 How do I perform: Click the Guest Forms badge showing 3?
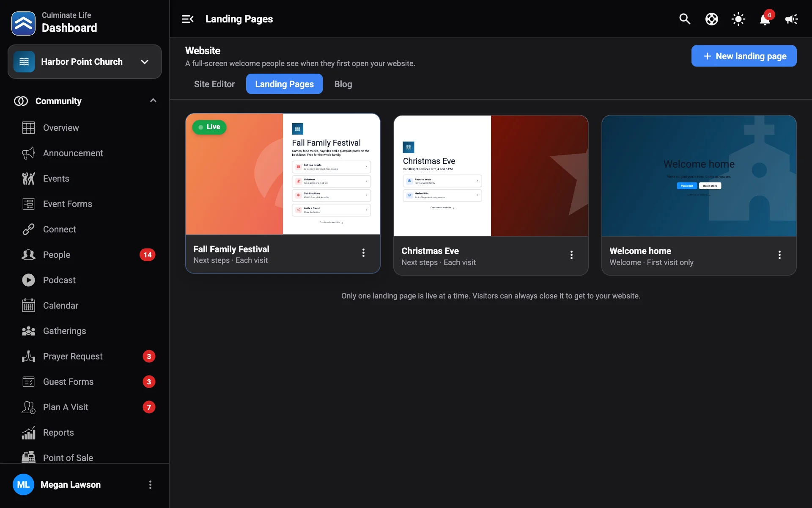click(x=149, y=382)
